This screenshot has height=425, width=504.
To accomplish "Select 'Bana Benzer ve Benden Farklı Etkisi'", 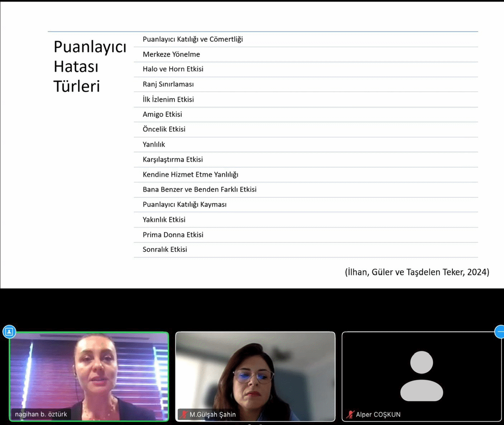I will pyautogui.click(x=200, y=190).
